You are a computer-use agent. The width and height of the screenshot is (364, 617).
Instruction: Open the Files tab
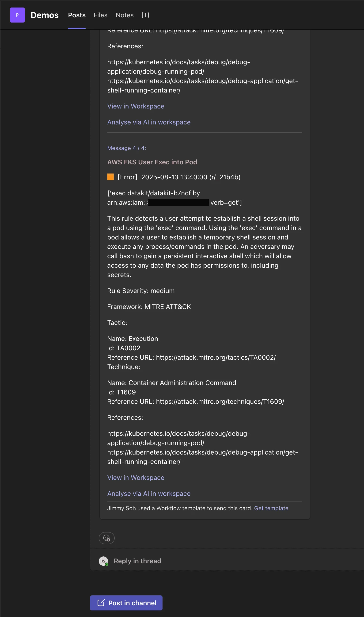[x=100, y=15]
